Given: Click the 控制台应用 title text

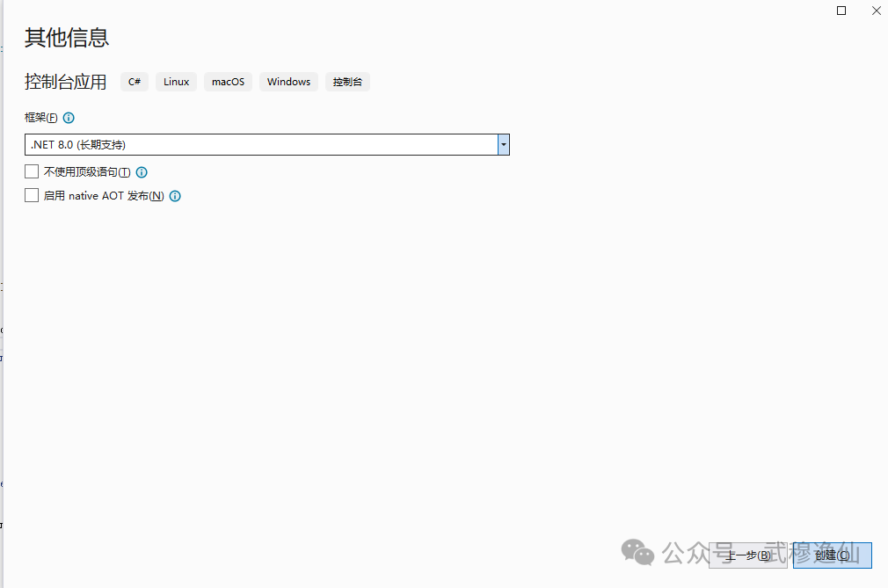Looking at the screenshot, I should coord(66,82).
